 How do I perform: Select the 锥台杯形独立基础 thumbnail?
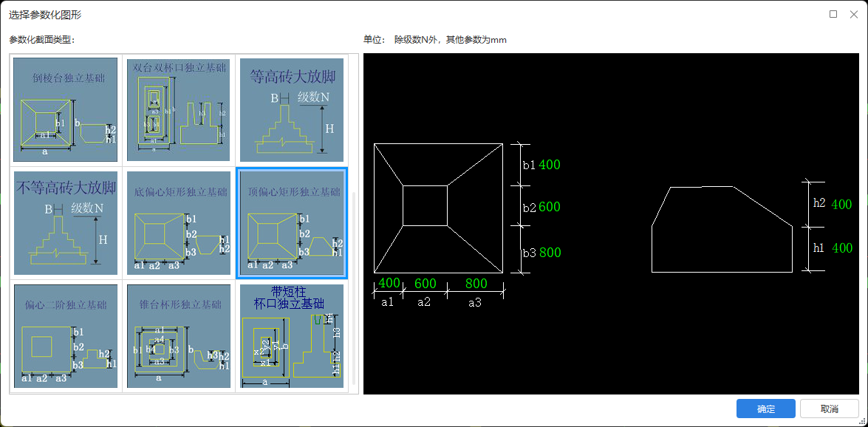click(179, 336)
